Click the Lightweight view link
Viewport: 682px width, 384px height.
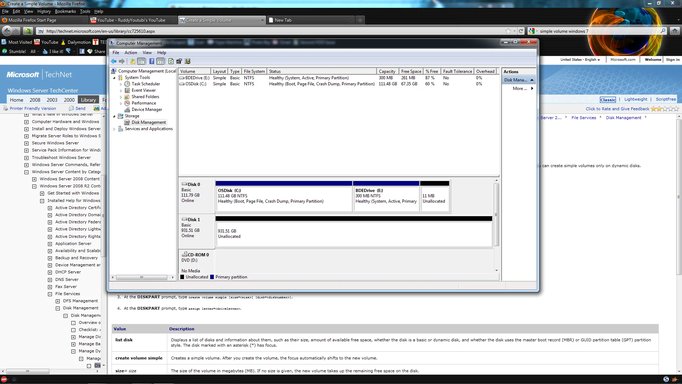click(635, 99)
